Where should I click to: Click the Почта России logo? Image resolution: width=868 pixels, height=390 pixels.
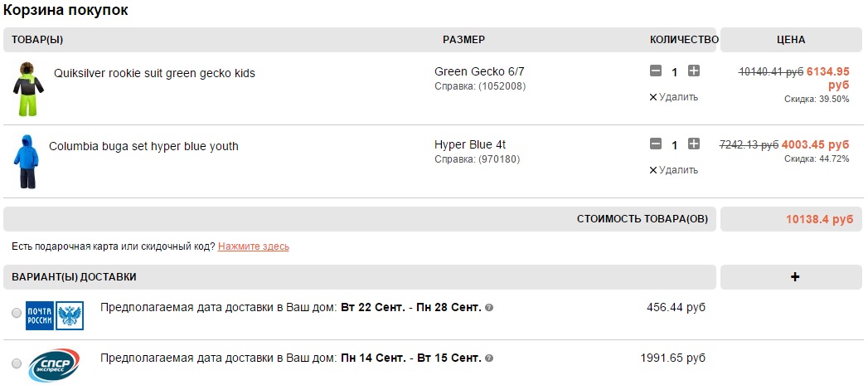tap(55, 314)
